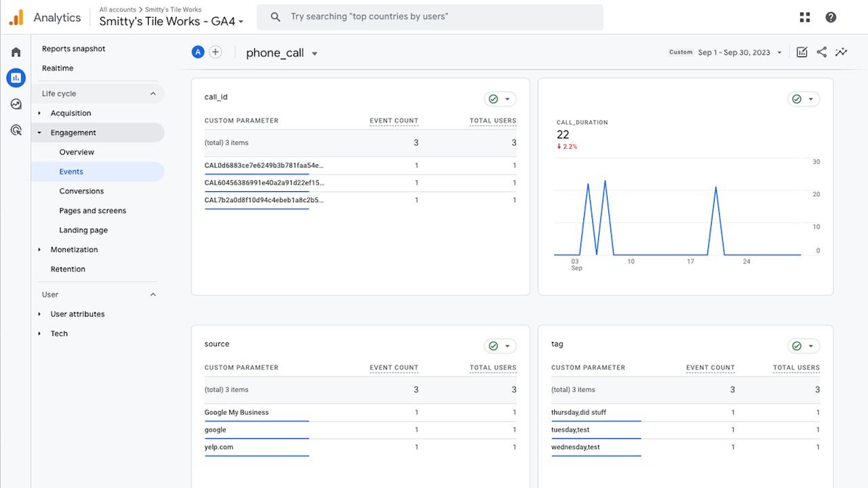
Task: Click the Edit report icon
Action: click(x=802, y=52)
